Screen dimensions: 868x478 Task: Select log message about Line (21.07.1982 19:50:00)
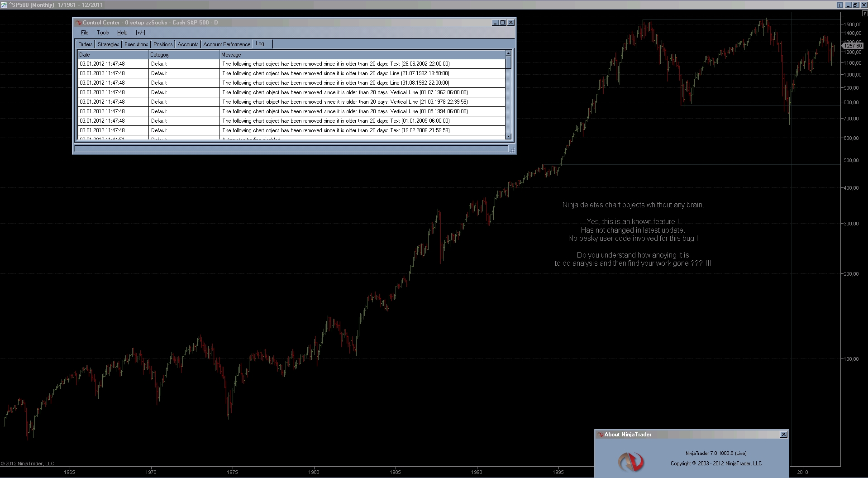pyautogui.click(x=362, y=73)
